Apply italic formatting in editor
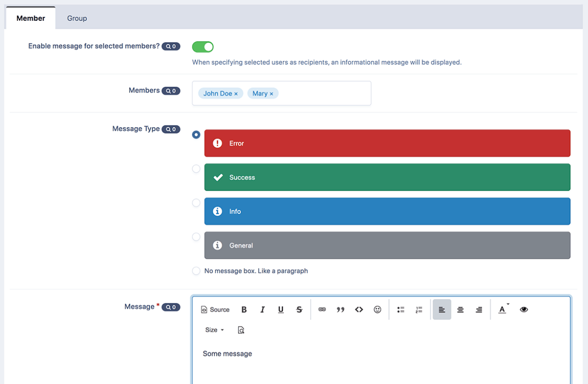This screenshot has height=384, width=588. pos(262,310)
